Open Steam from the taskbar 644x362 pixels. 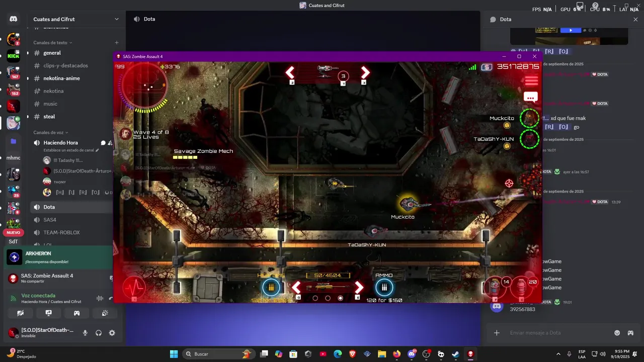click(x=456, y=354)
